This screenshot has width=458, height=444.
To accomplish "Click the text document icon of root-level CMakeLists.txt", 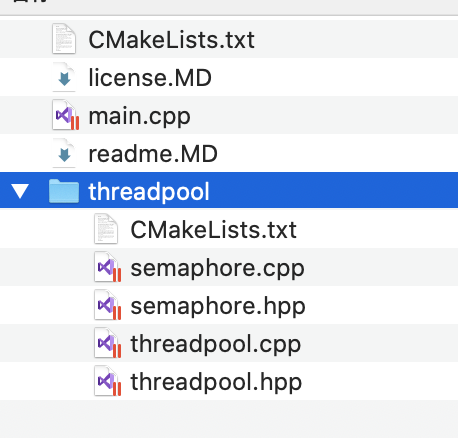I will point(64,39).
